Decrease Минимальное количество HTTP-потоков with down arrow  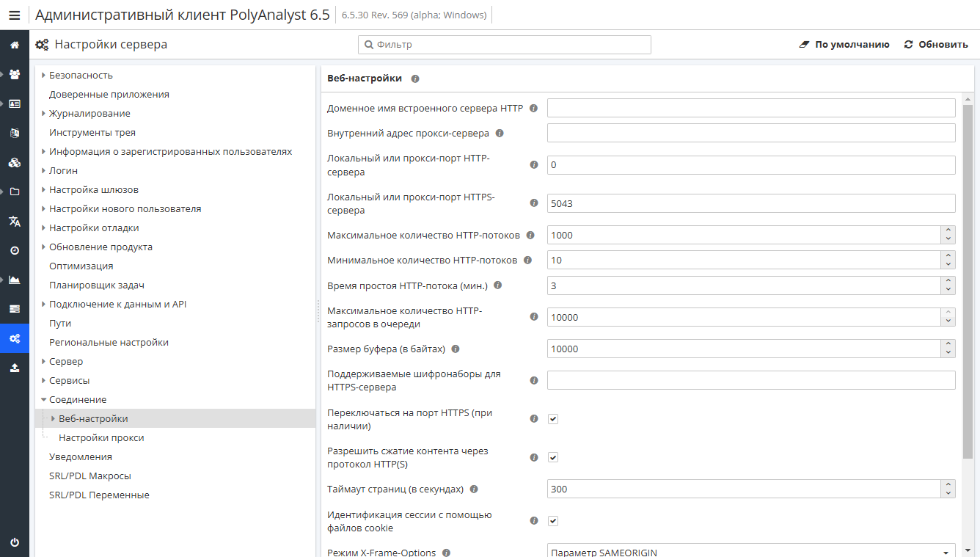pyautogui.click(x=948, y=265)
